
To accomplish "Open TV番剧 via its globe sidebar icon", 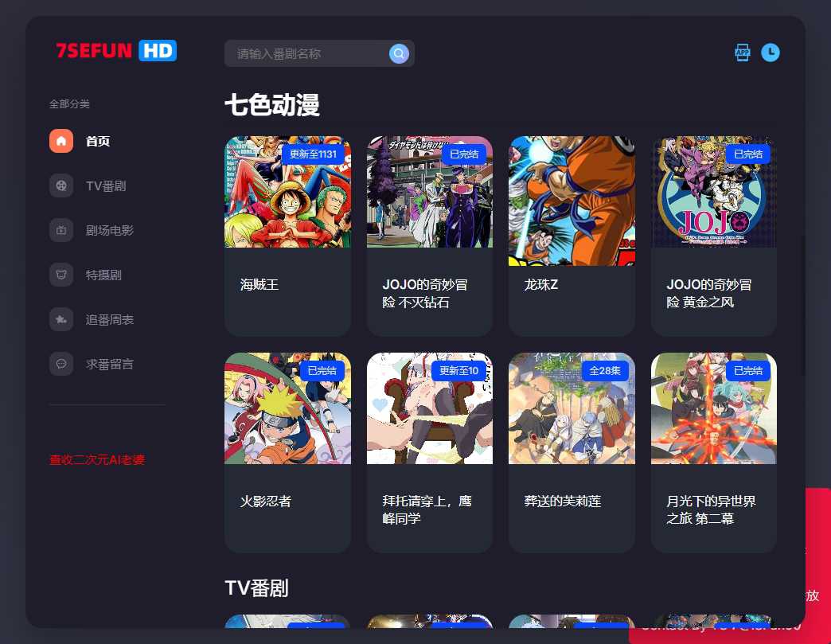I will pos(61,185).
